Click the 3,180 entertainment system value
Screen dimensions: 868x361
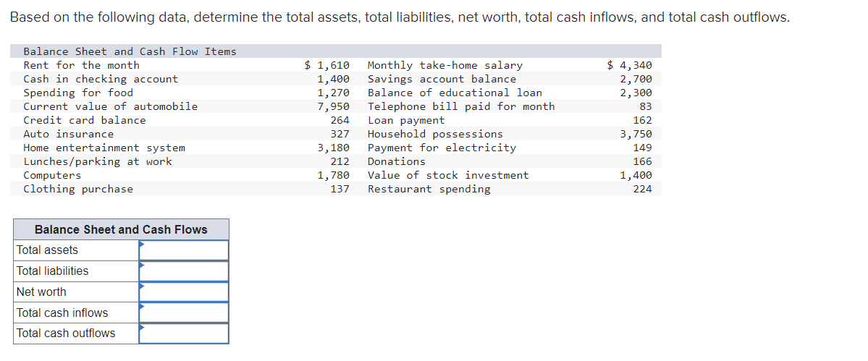334,148
